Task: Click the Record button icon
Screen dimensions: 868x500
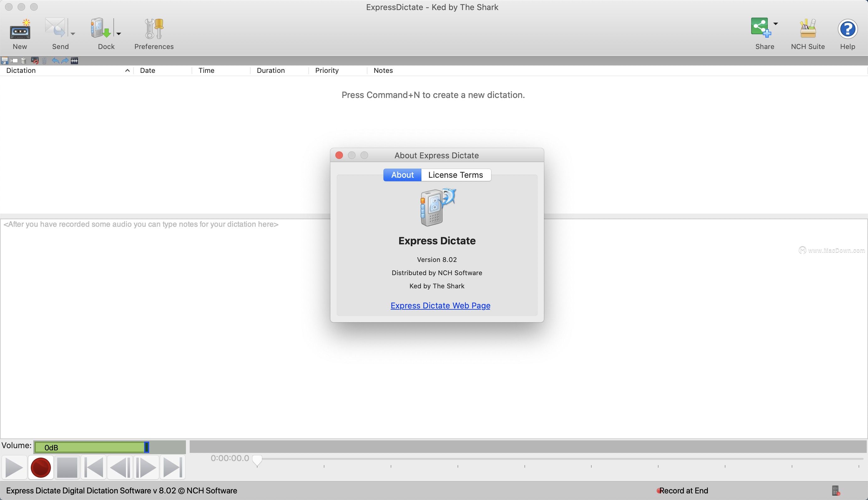Action: (41, 467)
